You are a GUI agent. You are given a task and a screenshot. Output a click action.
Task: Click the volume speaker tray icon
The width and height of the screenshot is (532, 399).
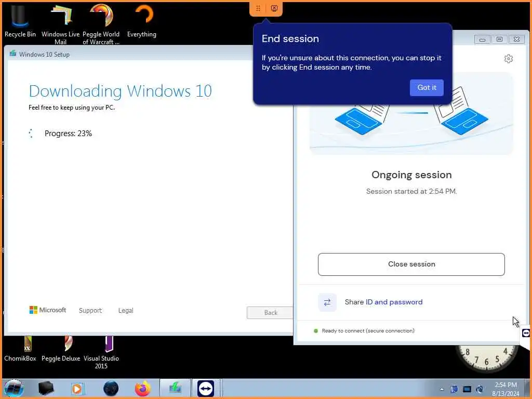(x=480, y=389)
